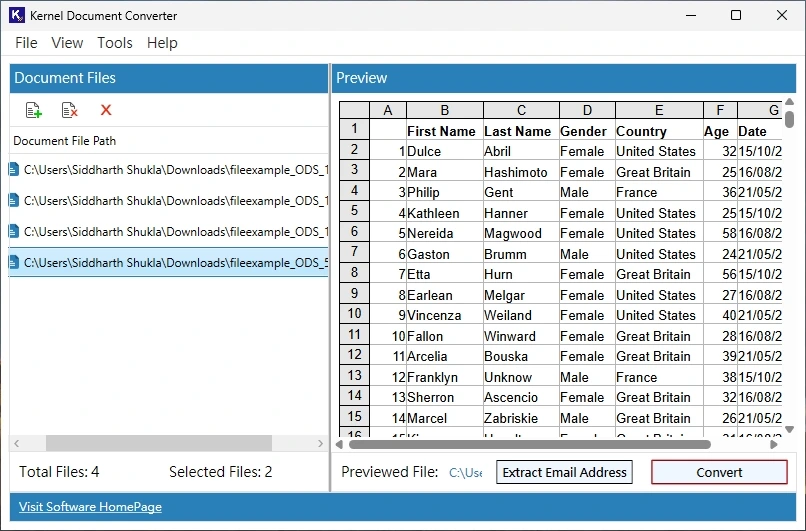This screenshot has width=806, height=531.
Task: Click the cell containing Hashimoto
Action: pos(521,172)
